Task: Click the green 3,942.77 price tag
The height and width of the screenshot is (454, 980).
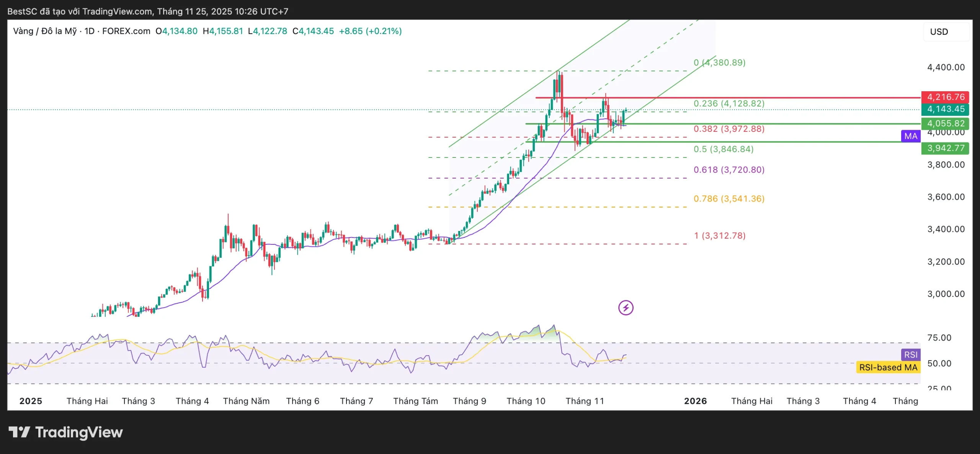Action: [x=945, y=148]
